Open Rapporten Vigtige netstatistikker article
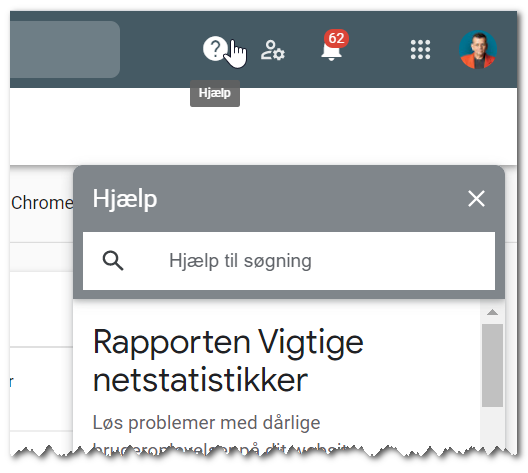The height and width of the screenshot is (473, 528). (228, 361)
